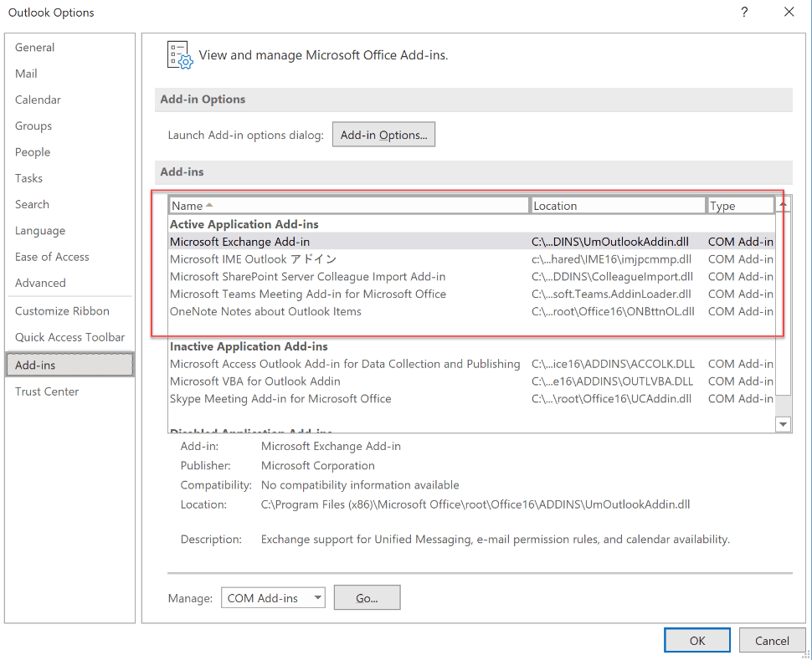This screenshot has height=660, width=812.
Task: Confirm with the OK button
Action: (697, 640)
